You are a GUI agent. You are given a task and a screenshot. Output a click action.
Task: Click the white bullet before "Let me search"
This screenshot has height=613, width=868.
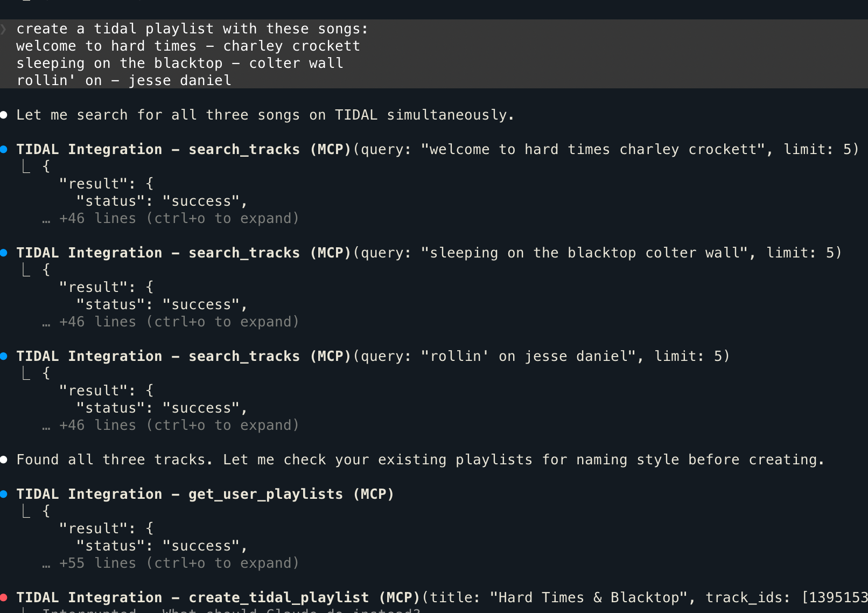point(4,115)
